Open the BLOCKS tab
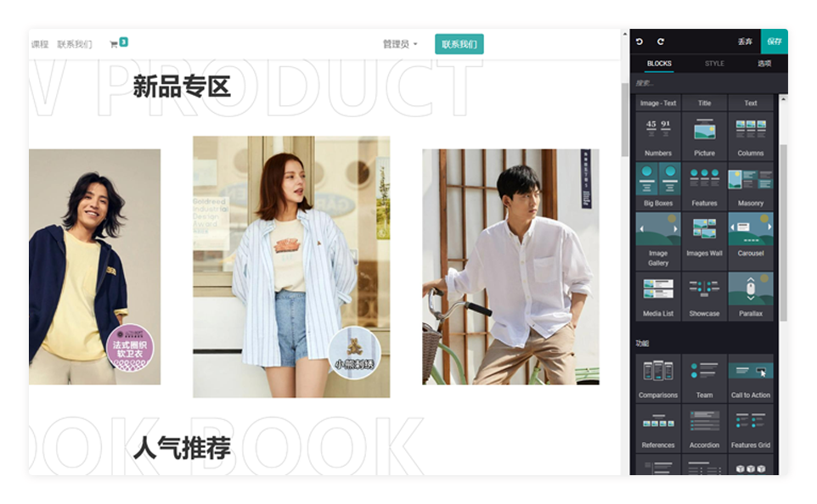817x504 pixels. (x=659, y=64)
